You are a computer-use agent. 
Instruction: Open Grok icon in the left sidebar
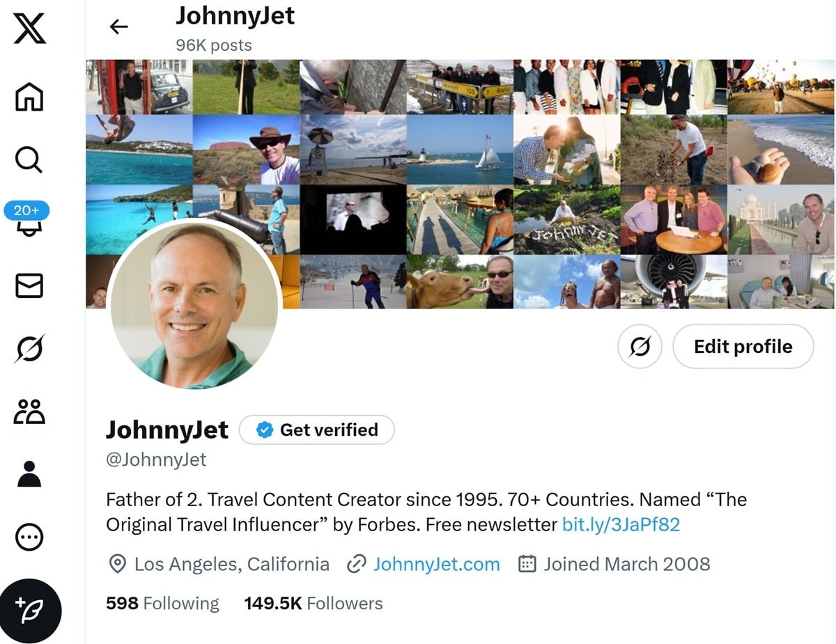pyautogui.click(x=29, y=349)
